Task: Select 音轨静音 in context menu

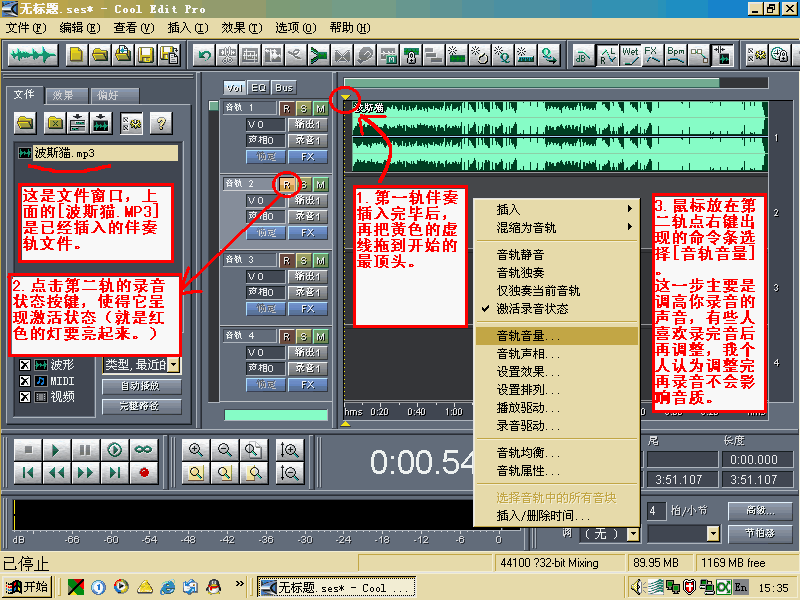Action: (557, 255)
